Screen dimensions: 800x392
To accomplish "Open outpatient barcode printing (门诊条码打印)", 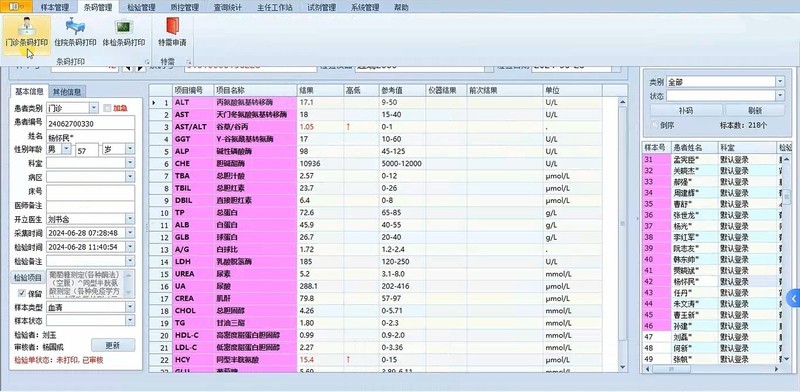I will 27,34.
